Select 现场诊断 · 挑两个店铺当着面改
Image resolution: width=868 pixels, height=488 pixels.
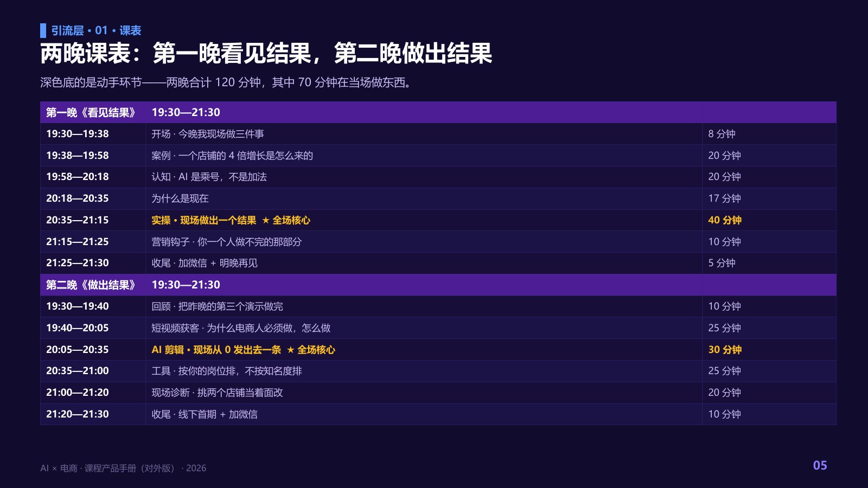[217, 393]
